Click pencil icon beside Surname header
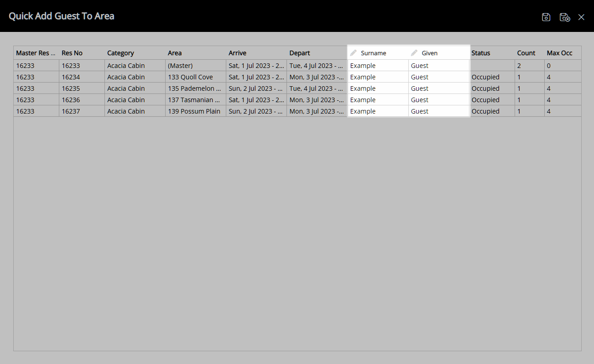 point(354,53)
